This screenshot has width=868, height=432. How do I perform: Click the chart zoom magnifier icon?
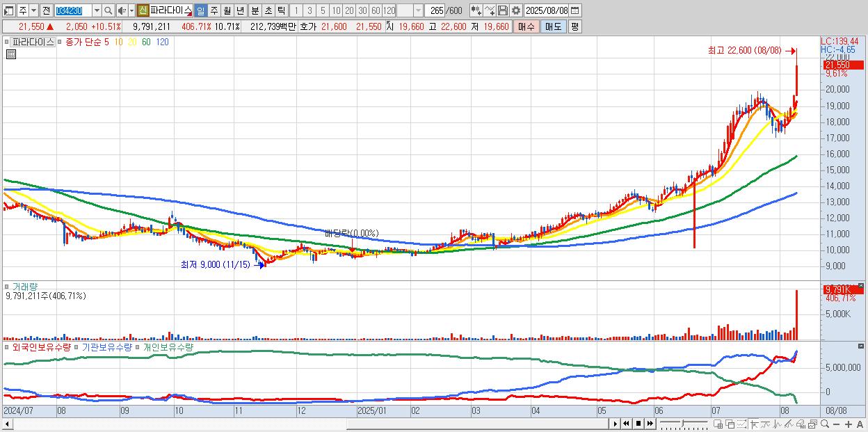click(x=825, y=424)
